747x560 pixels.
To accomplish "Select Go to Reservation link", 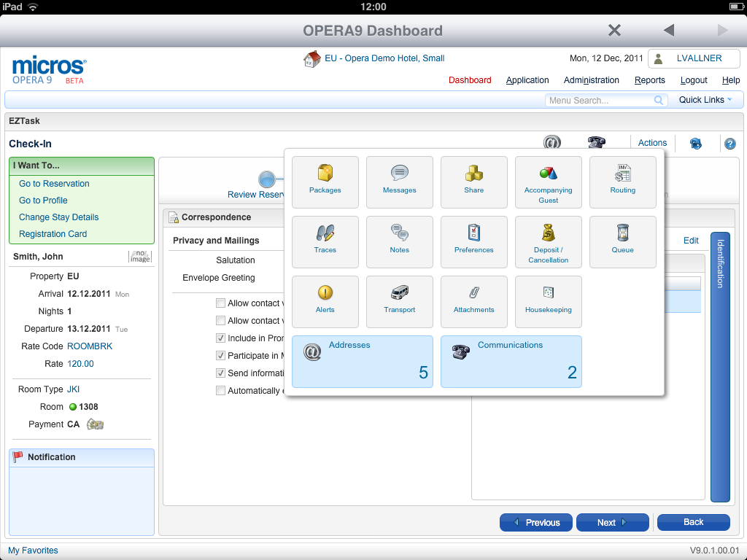I will click(x=54, y=183).
